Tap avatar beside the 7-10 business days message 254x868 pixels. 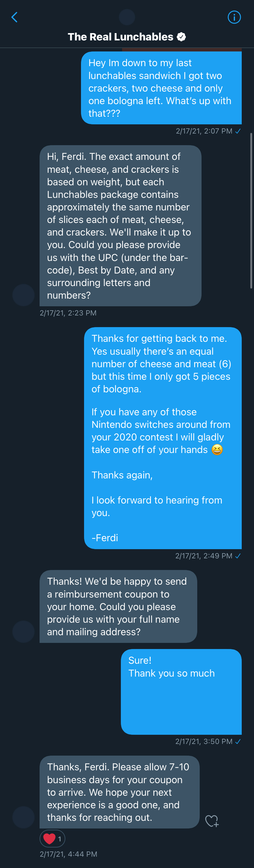[x=23, y=817]
